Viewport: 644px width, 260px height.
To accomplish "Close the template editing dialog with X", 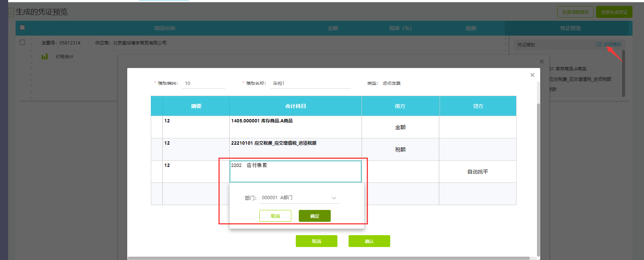I will (532, 75).
